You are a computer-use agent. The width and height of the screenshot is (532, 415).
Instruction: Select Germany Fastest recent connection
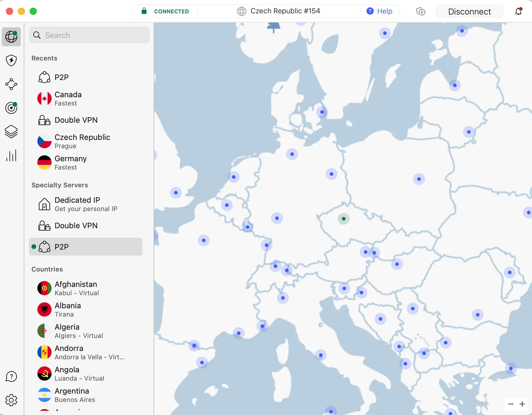86,163
